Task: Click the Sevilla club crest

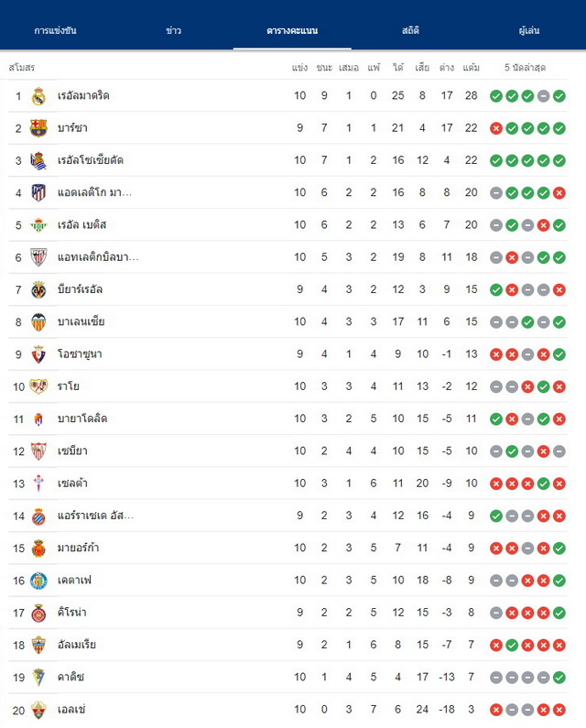Action: pos(38,451)
